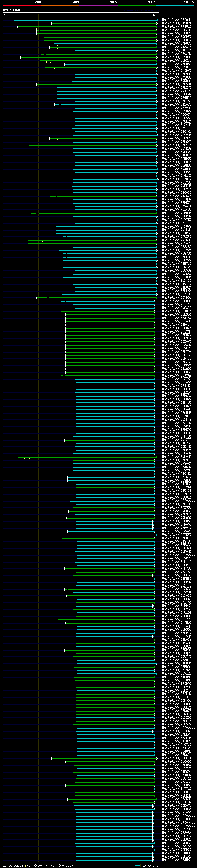Click the Large gaps legend text
This screenshot has height=868, width=197.
click(x=38, y=866)
